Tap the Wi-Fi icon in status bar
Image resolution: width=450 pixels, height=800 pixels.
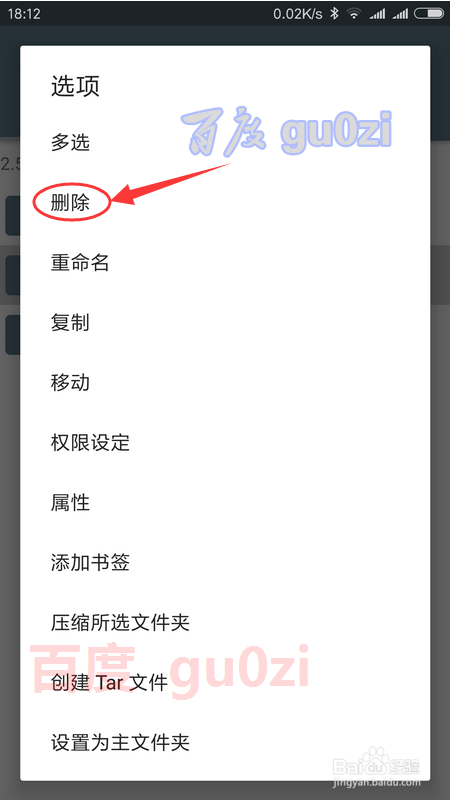(354, 14)
